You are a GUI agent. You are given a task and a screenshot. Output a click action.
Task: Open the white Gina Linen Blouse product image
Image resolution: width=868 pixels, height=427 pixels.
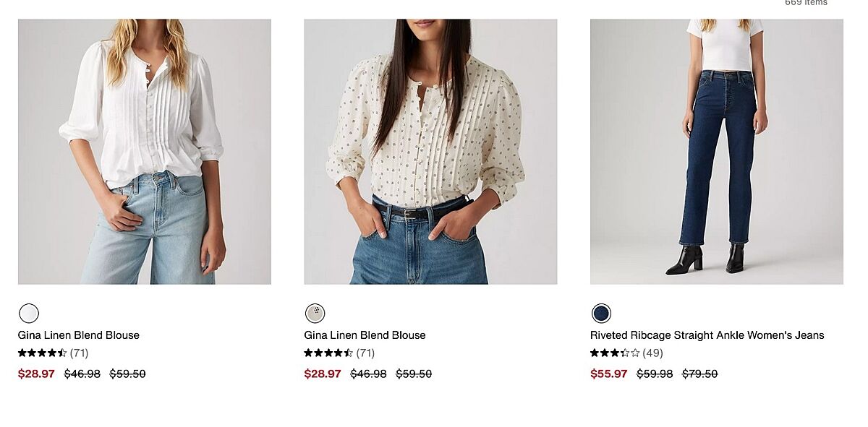point(145,152)
